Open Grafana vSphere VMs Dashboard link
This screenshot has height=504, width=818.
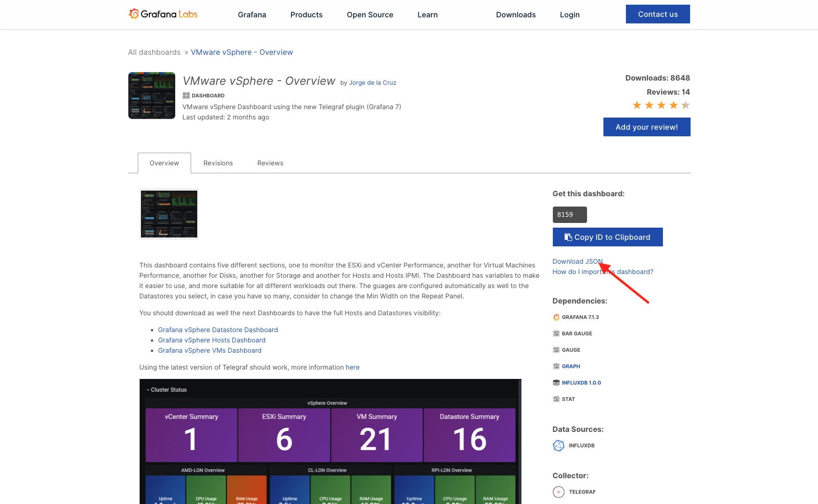(x=210, y=350)
